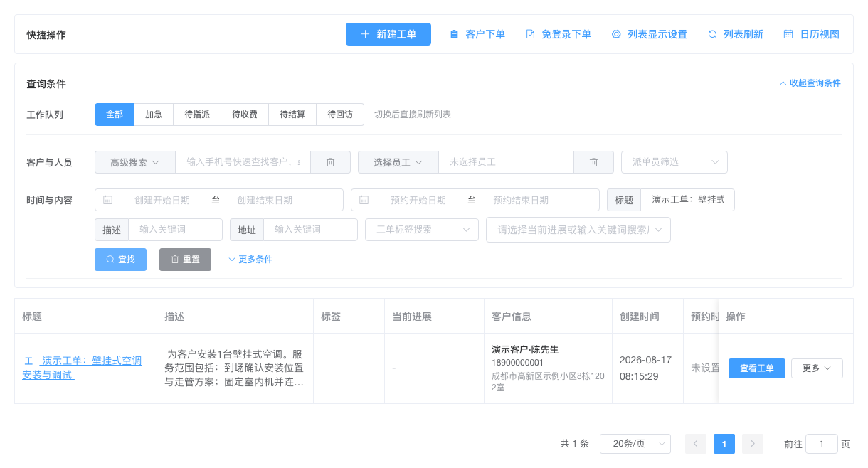Click the 新建工单 button
Viewport: 868px width, 468px height.
pyautogui.click(x=388, y=34)
